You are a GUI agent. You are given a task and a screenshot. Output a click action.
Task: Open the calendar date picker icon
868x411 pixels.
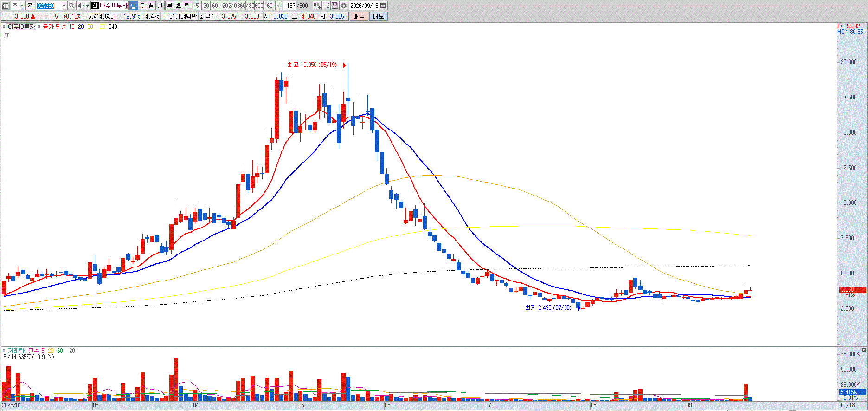click(x=383, y=6)
